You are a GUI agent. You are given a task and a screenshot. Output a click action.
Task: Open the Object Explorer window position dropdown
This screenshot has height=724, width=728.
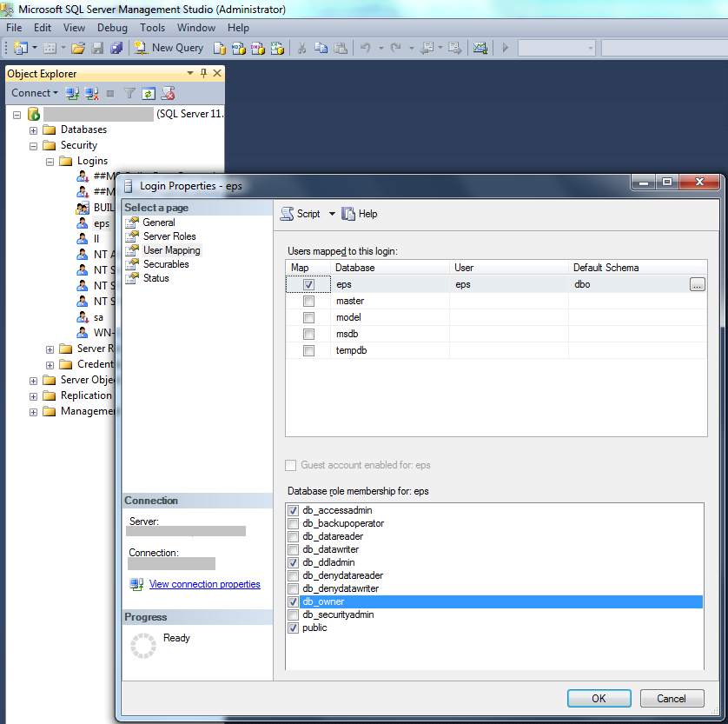pyautogui.click(x=190, y=73)
